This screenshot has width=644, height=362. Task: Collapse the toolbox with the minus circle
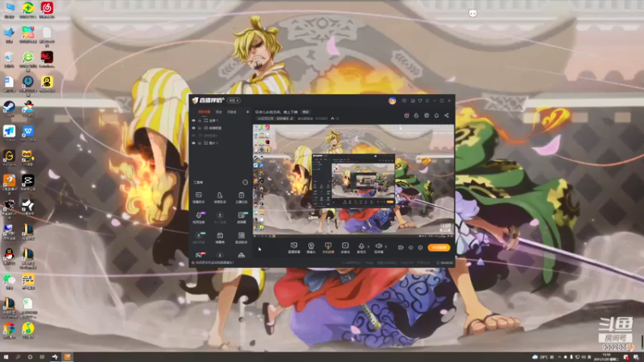245,183
